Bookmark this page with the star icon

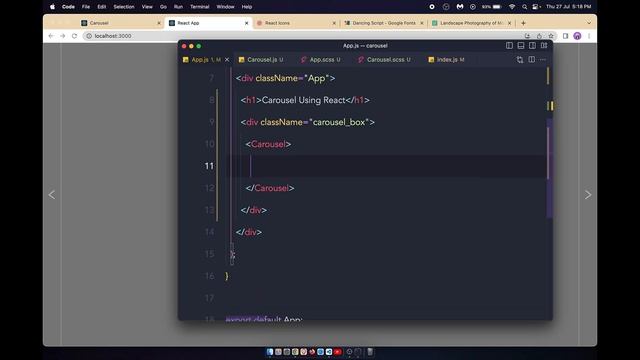(551, 36)
